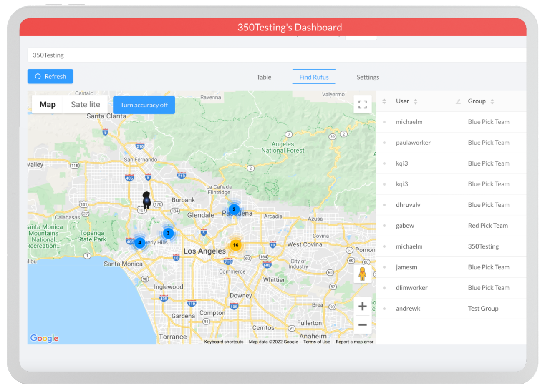
Task: Sort the Group column
Action: coord(492,101)
